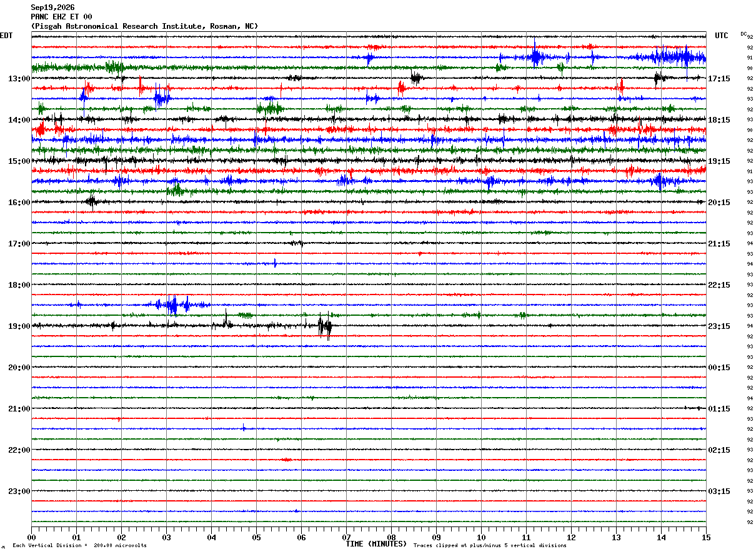Click the Each Vertical Division scale note
This screenshot has height=554, width=756.
point(79,545)
